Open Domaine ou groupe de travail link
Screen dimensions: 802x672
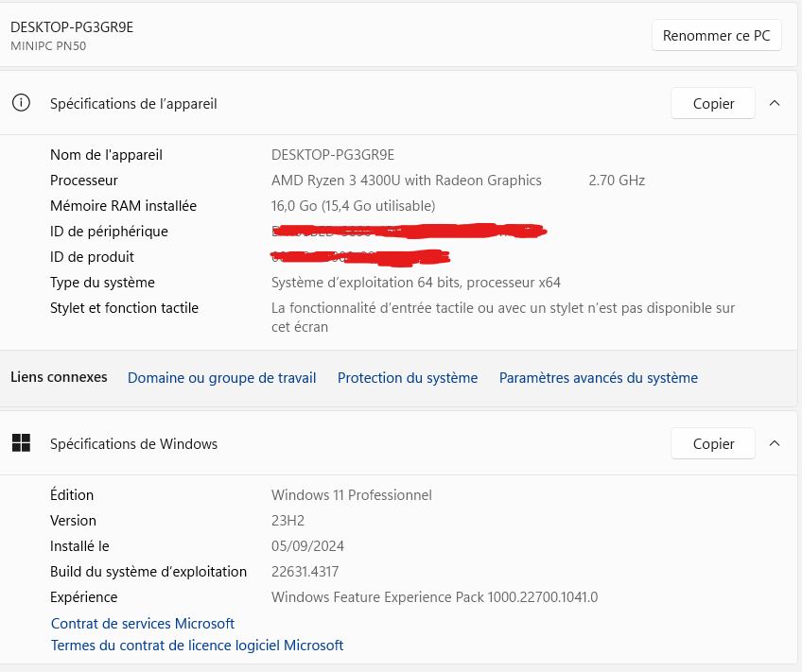(221, 378)
